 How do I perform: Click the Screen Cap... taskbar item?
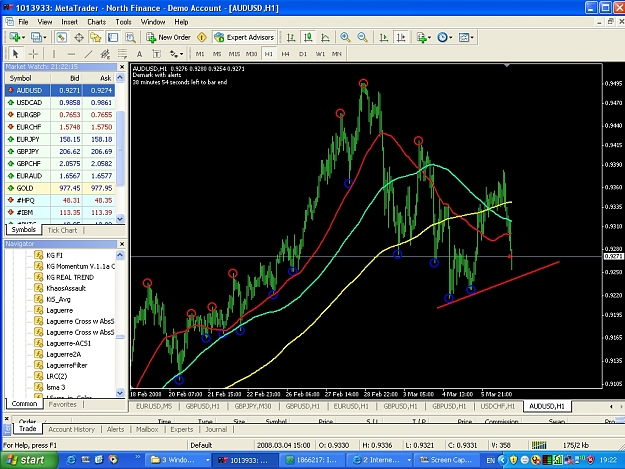(x=447, y=460)
